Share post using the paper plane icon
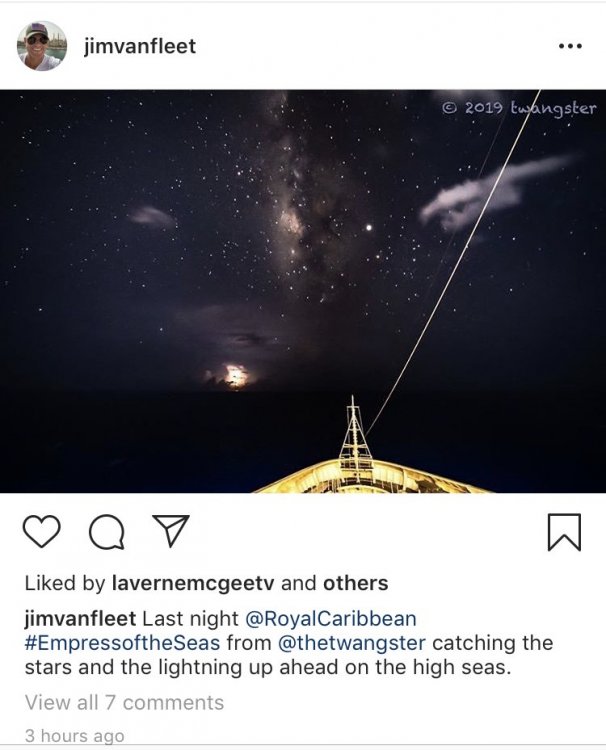 [171, 530]
